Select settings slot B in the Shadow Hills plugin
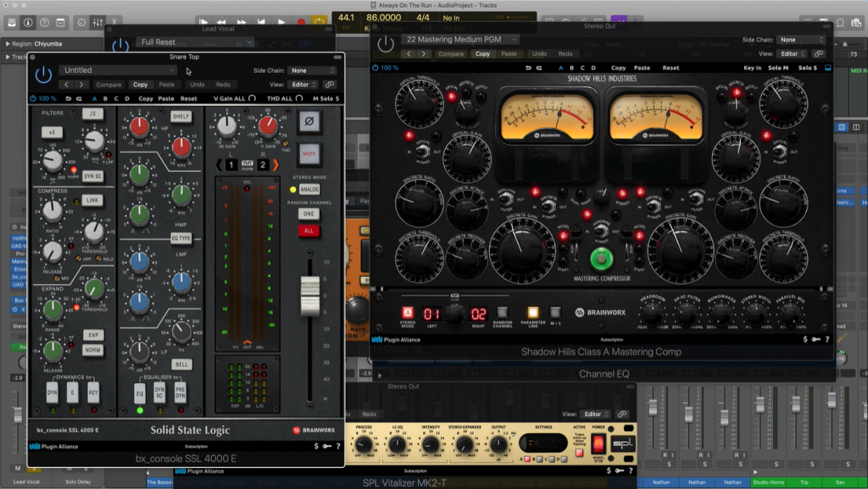This screenshot has width=868, height=489. [x=571, y=68]
